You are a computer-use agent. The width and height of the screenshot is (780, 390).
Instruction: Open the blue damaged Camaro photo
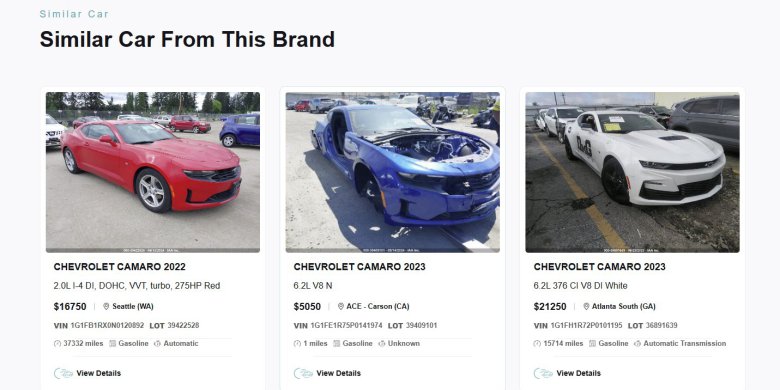pos(392,172)
